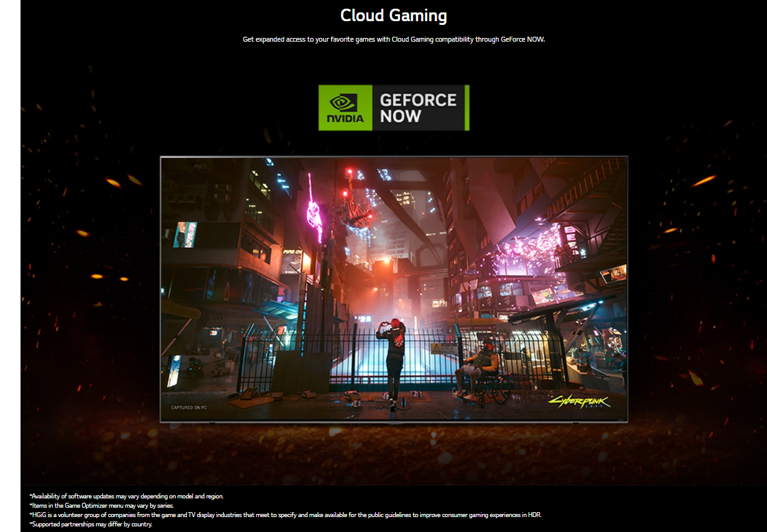The height and width of the screenshot is (532, 767).
Task: Click the "Get expanded access to your favorite games" subtitle
Action: pyautogui.click(x=394, y=40)
